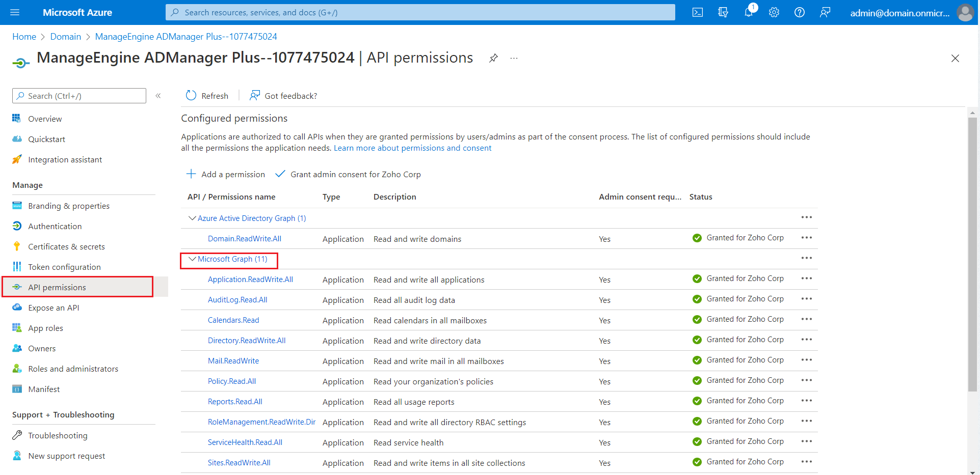Click the account avatar picture

coord(965,12)
